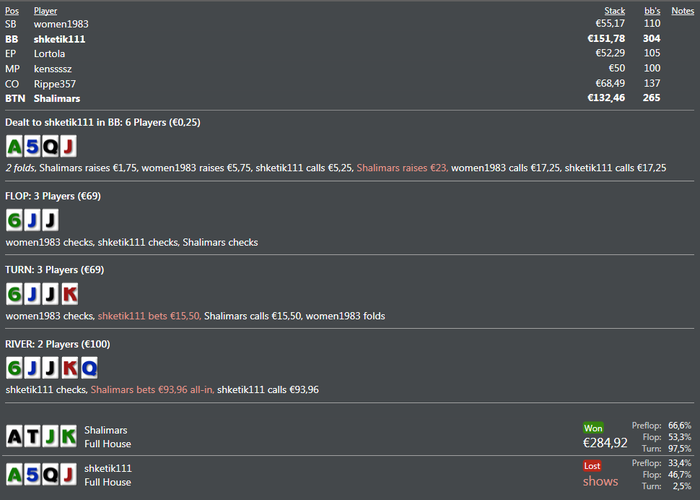This screenshot has width=700, height=500.
Task: Select the Ten card in Shalimars' showdown hand
Action: coord(33,436)
